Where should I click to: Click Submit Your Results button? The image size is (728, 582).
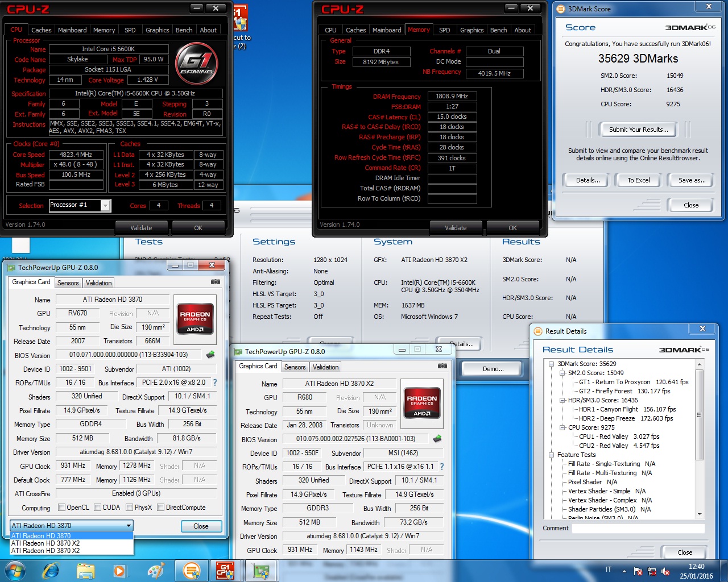click(x=638, y=130)
